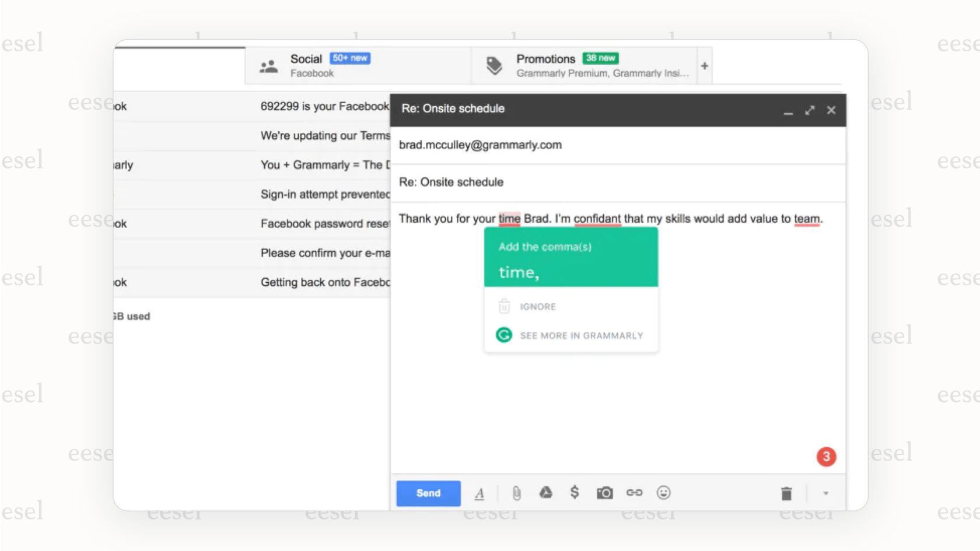The image size is (980, 551).
Task: Send money via the dollar sign icon
Action: click(575, 493)
